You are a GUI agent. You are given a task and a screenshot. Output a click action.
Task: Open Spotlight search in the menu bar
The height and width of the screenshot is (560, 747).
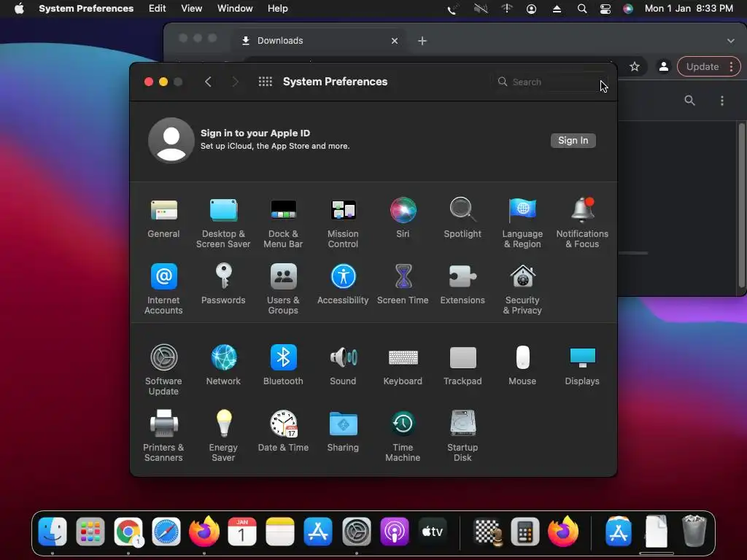pos(581,9)
